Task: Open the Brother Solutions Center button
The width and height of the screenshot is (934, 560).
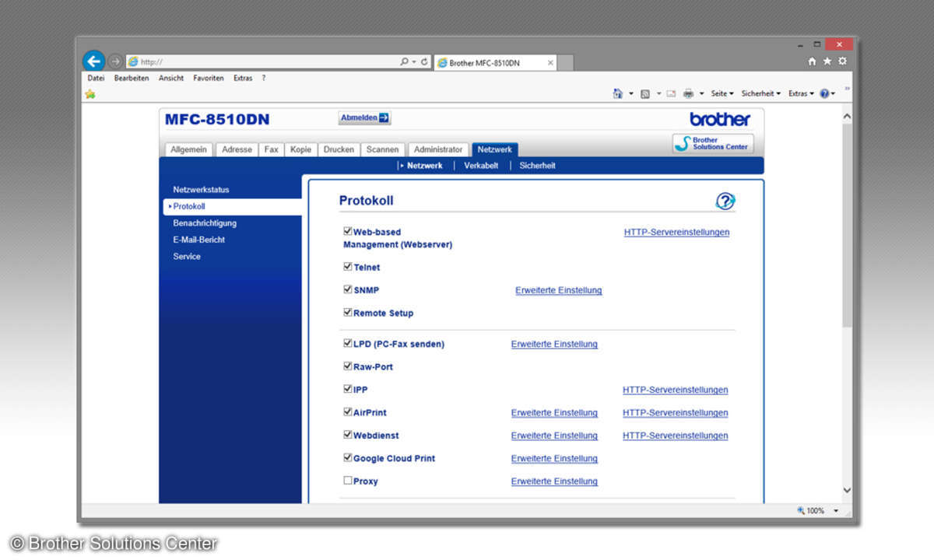Action: pos(713,144)
